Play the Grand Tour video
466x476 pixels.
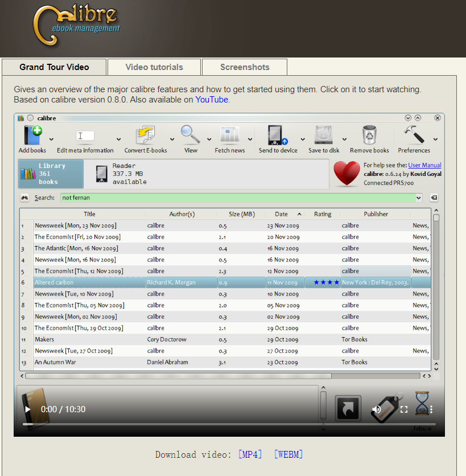(x=28, y=409)
